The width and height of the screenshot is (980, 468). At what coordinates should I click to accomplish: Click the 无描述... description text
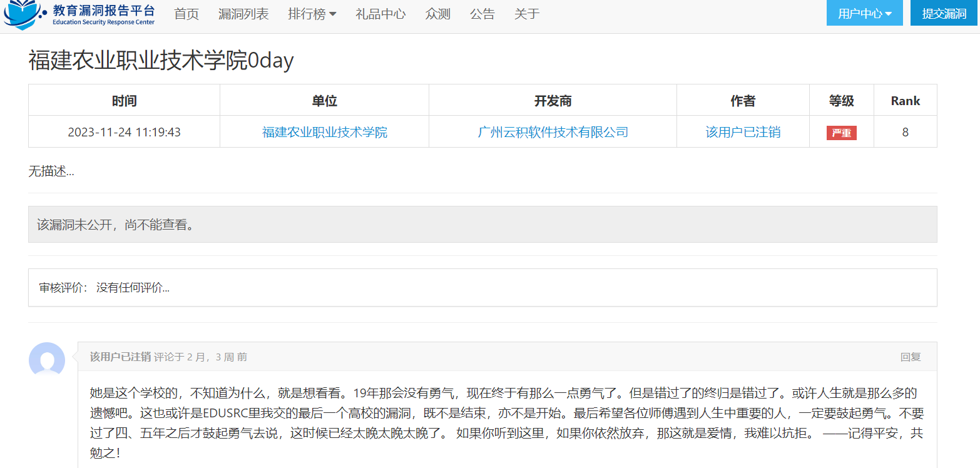click(51, 171)
